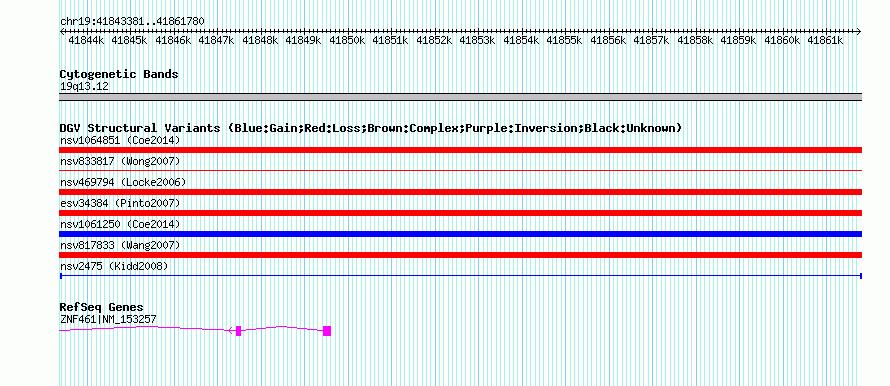The image size is (890, 386).
Task: Click the blue gain bar for nsv1061250
Action: click(460, 234)
